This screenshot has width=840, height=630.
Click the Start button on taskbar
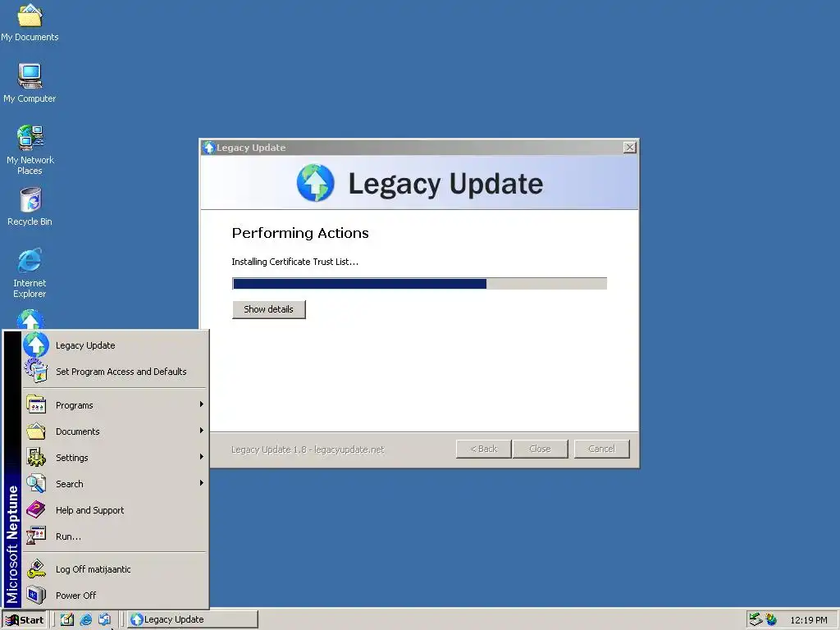click(25, 620)
